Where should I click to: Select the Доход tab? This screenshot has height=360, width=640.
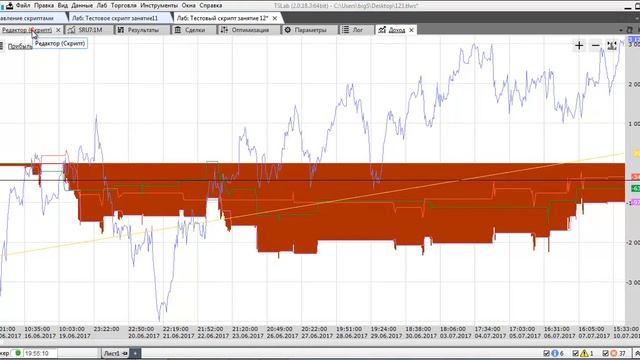[x=396, y=30]
